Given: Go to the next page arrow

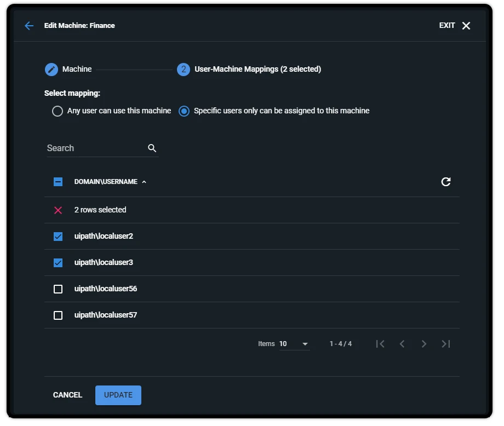Looking at the screenshot, I should tap(424, 344).
